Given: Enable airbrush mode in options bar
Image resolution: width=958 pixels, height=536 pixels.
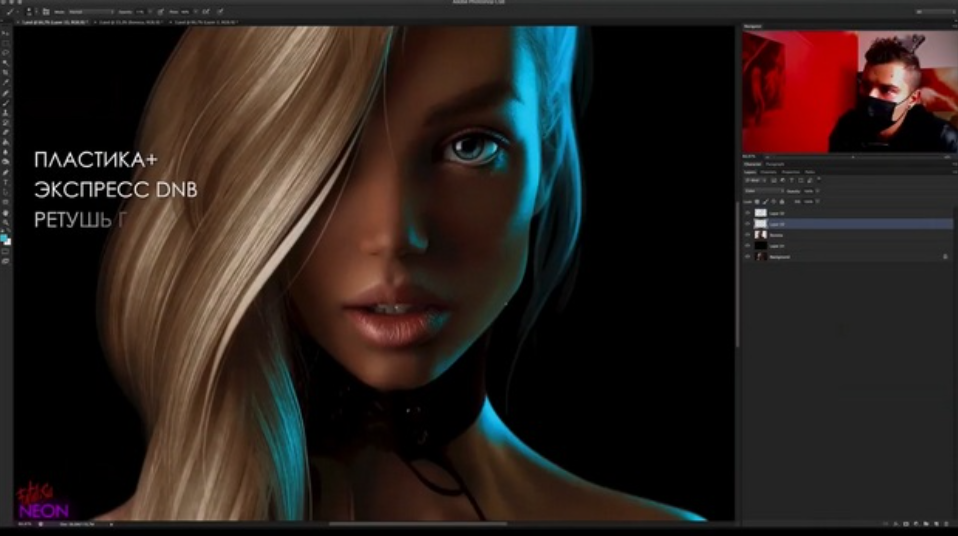Looking at the screenshot, I should coord(206,12).
